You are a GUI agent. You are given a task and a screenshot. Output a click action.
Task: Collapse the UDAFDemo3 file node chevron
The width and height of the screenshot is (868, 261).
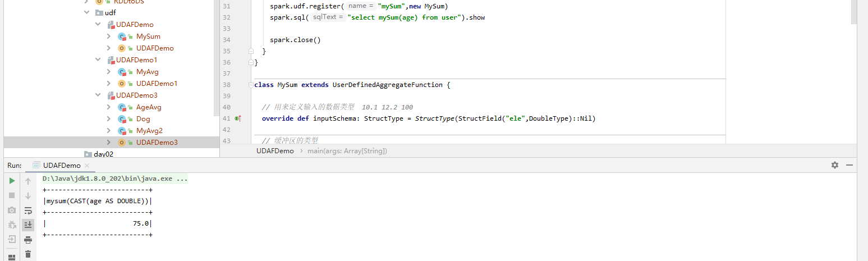(x=98, y=95)
